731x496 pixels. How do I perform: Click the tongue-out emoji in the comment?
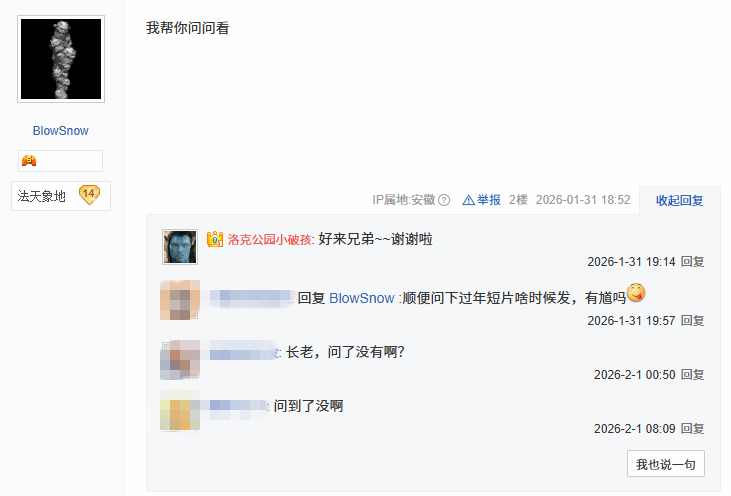pos(636,293)
